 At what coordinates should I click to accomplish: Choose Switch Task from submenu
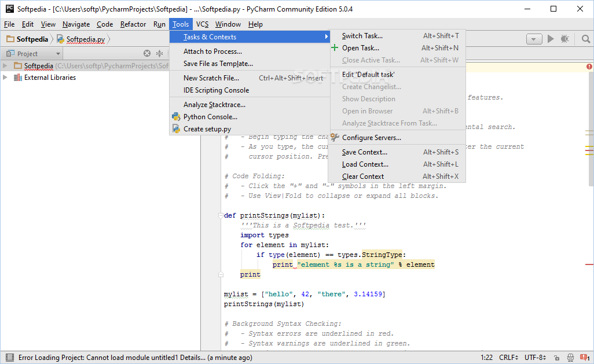(x=397, y=36)
